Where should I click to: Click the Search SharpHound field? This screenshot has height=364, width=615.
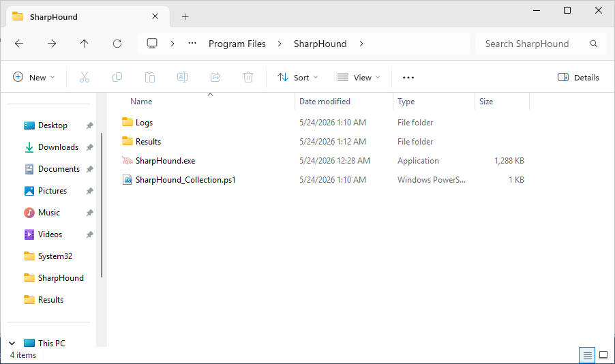click(542, 44)
